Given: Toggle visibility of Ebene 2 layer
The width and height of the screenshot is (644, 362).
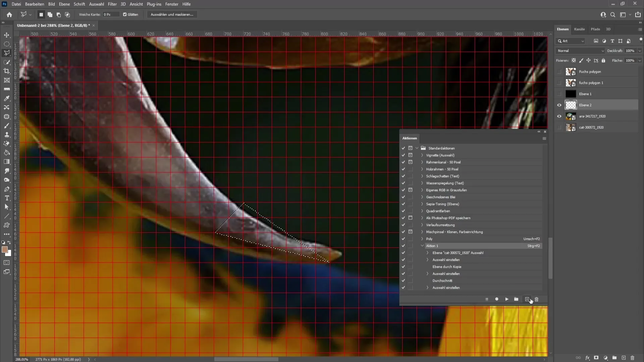Looking at the screenshot, I should pyautogui.click(x=559, y=105).
